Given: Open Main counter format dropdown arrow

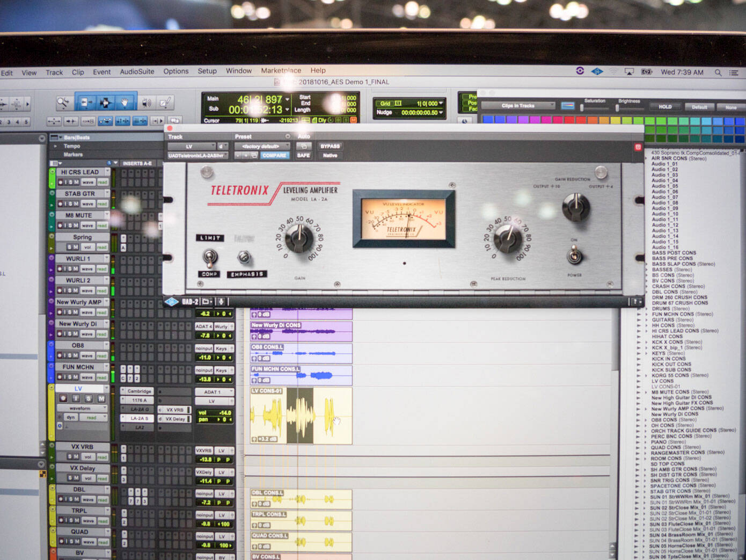Looking at the screenshot, I should tap(288, 99).
